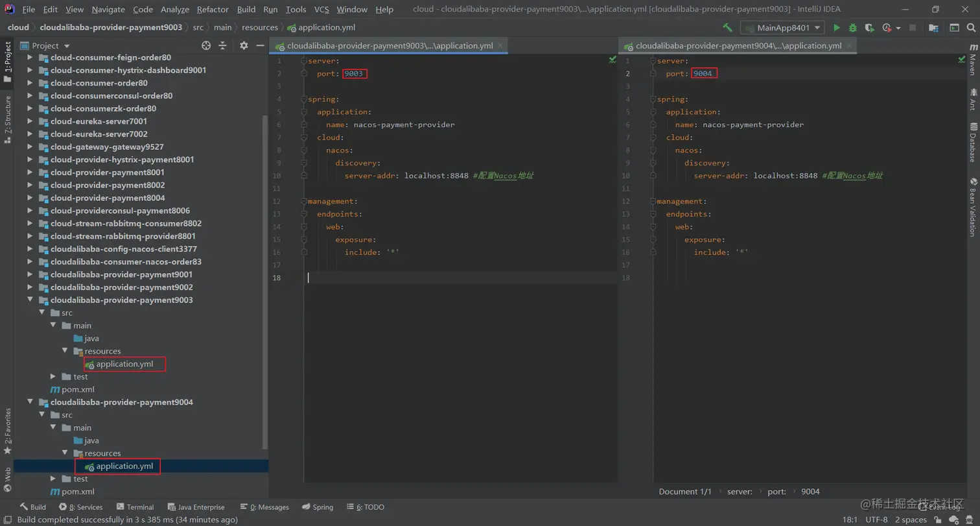This screenshot has width=980, height=526.
Task: Toggle the Database side panel
Action: [x=972, y=142]
